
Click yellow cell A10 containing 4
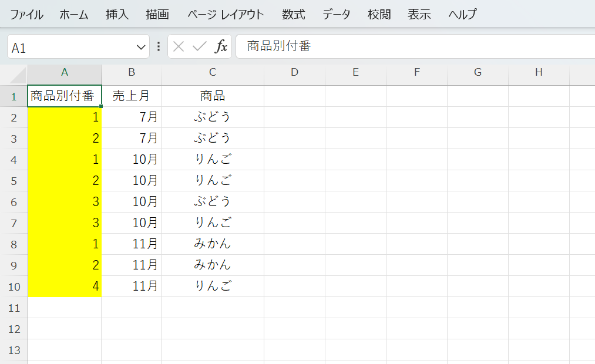65,286
